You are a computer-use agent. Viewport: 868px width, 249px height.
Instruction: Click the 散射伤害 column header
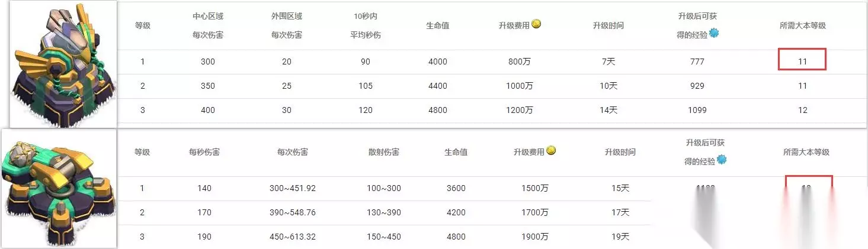click(383, 152)
